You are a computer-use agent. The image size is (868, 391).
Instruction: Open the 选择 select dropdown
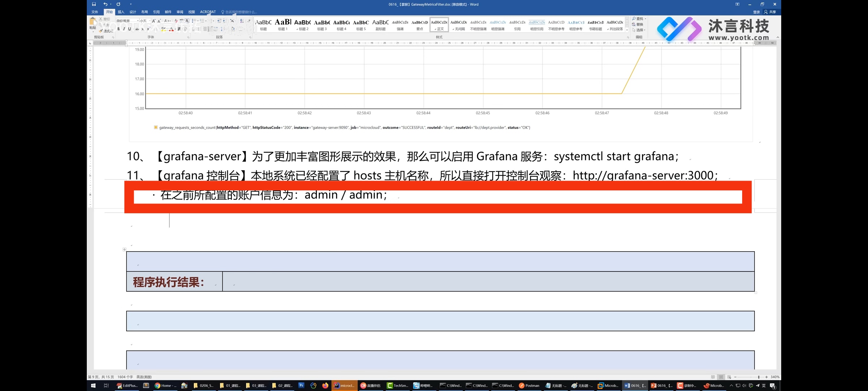[x=639, y=30]
